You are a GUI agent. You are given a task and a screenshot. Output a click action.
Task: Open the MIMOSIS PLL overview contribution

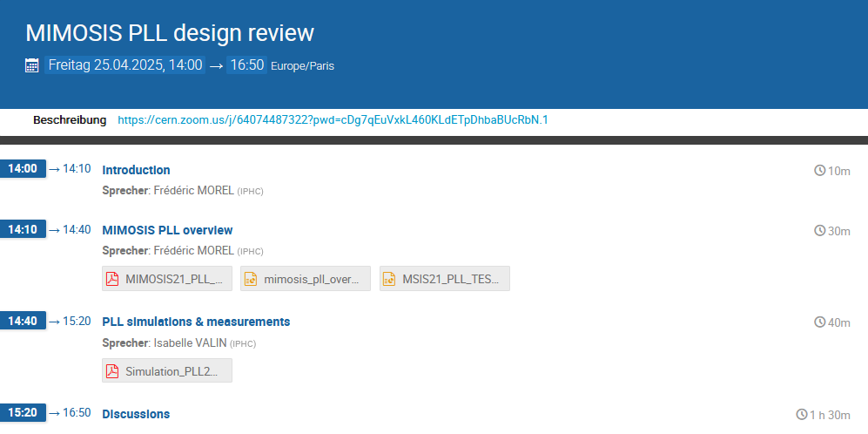tap(167, 230)
